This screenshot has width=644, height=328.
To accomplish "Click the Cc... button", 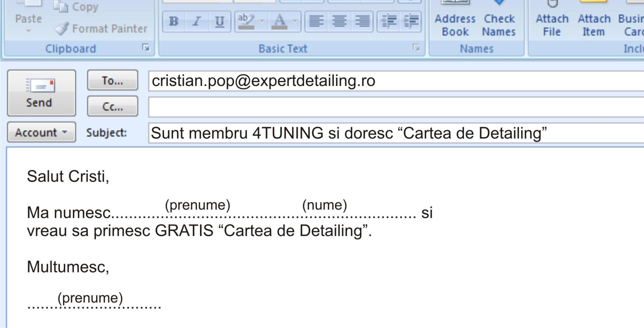I will [113, 106].
